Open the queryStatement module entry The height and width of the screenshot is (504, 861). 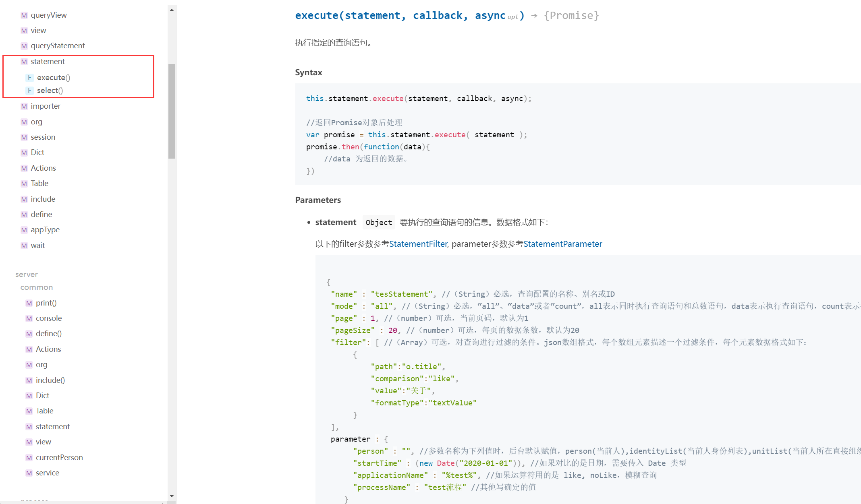(58, 46)
